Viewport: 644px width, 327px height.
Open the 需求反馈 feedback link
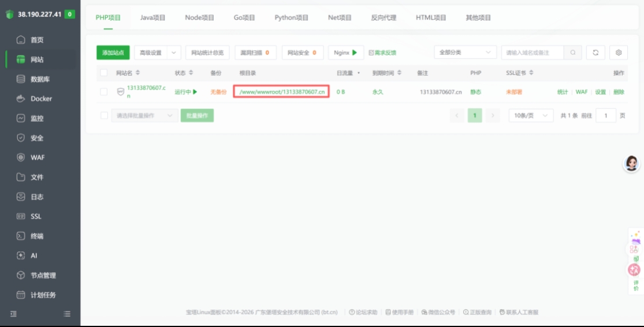[x=382, y=52]
